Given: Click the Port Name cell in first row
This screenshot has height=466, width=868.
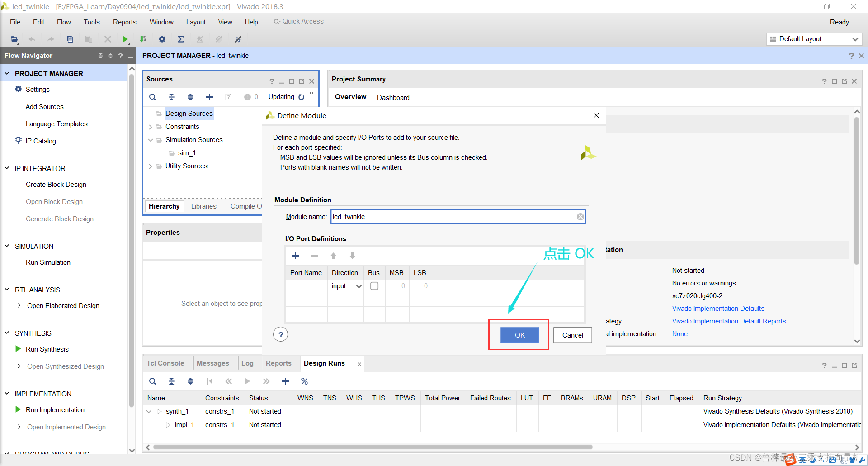Looking at the screenshot, I should [307, 286].
